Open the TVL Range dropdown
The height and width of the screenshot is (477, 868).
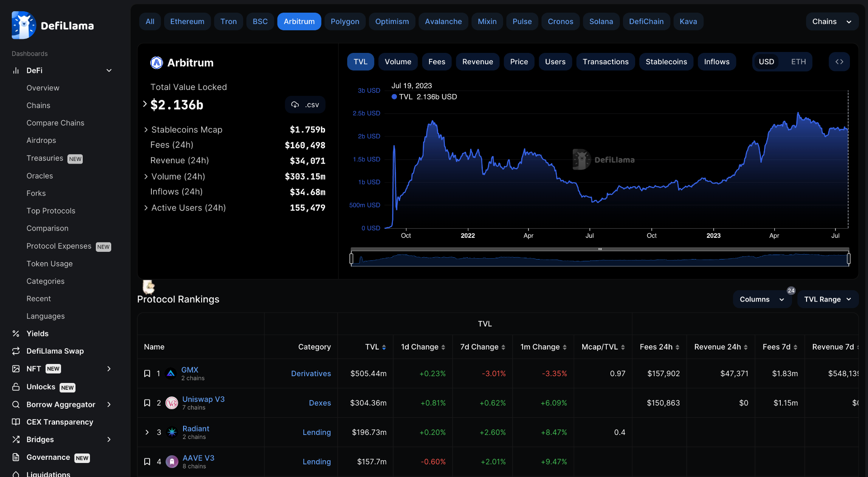827,299
